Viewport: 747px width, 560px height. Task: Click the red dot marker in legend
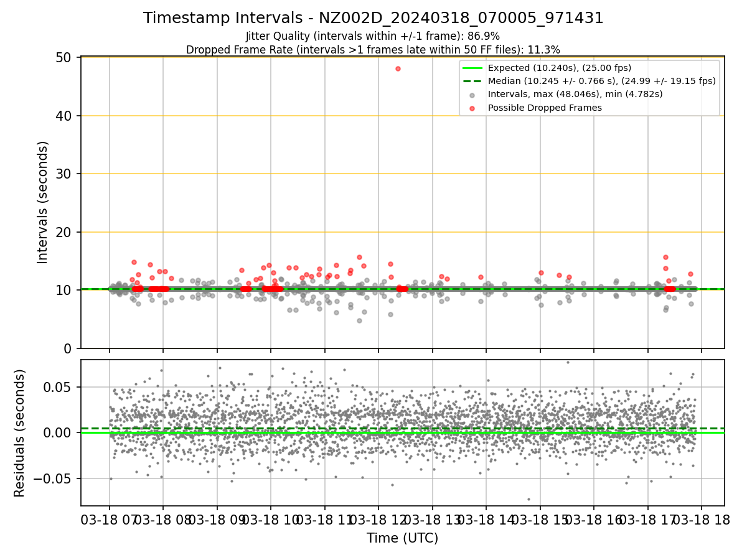472,108
